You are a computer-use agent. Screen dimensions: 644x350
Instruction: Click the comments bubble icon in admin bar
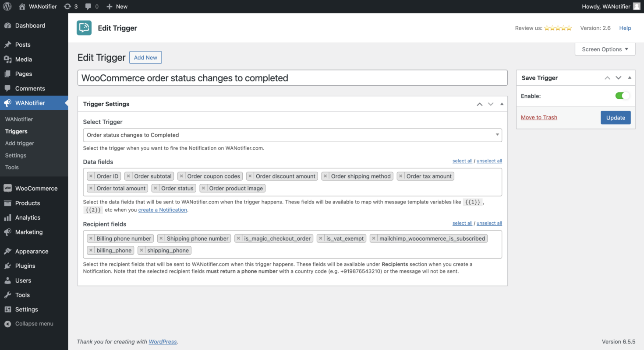point(89,7)
